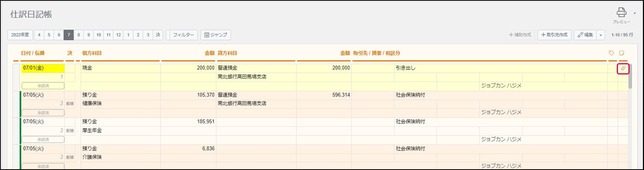Click the 借方科目 column header
The height and width of the screenshot is (170, 644).
click(x=92, y=53)
